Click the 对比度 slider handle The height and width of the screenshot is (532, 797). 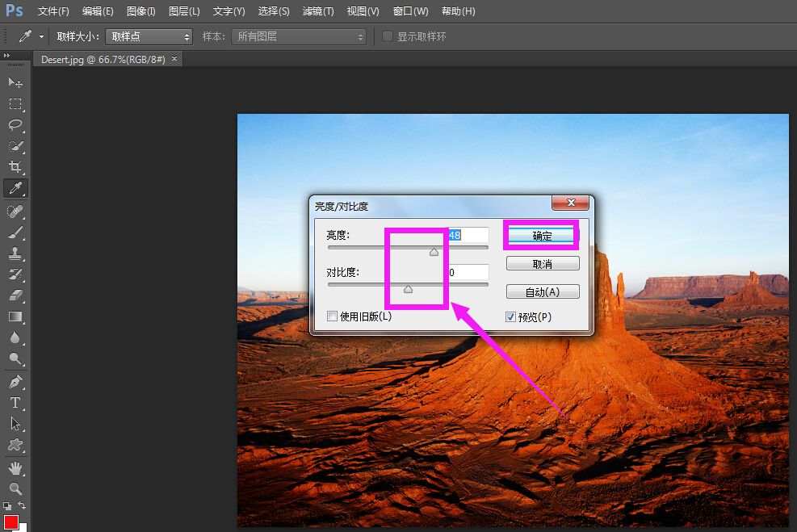(x=408, y=289)
